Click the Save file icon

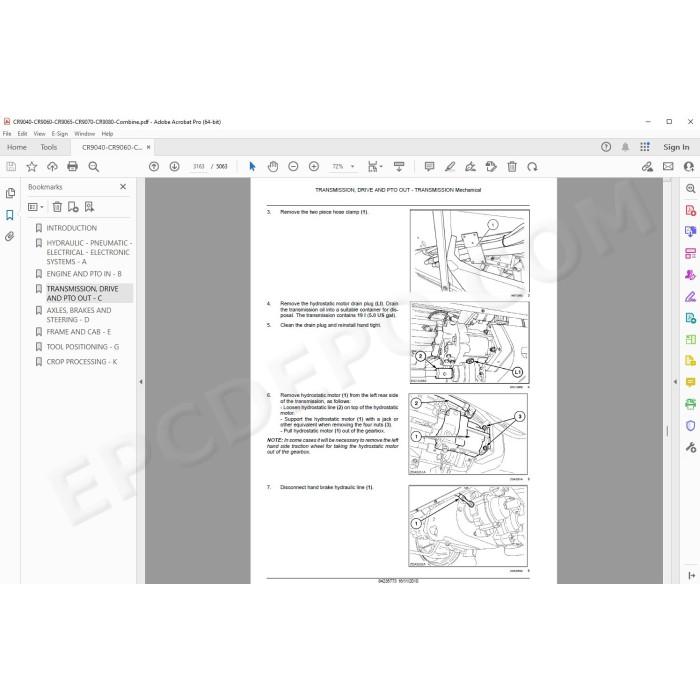tap(11, 167)
